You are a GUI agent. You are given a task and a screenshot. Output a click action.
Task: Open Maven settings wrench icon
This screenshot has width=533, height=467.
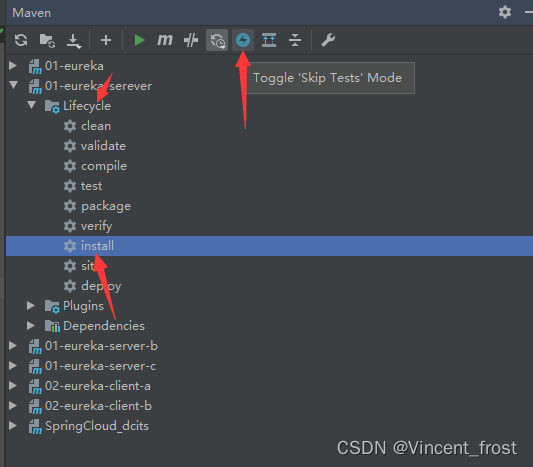[x=328, y=40]
